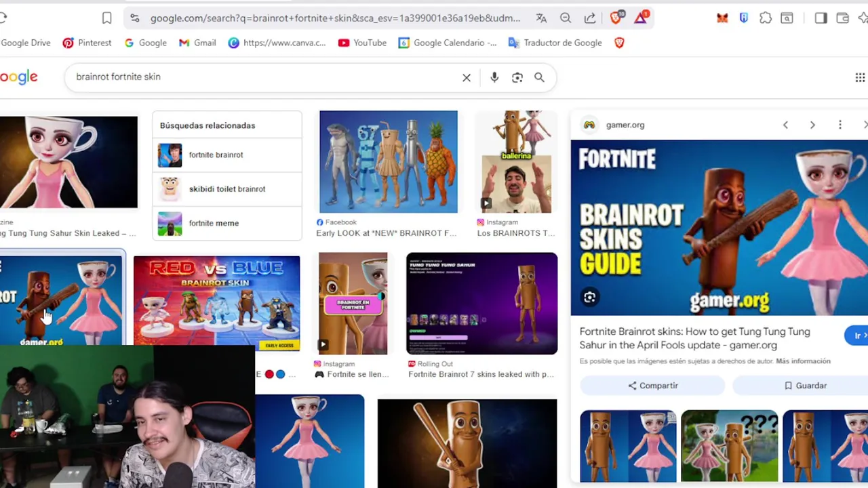Click Early LOOK at NEW BRAINROT caption
Viewport: 868px width, 488px height.
[386, 233]
